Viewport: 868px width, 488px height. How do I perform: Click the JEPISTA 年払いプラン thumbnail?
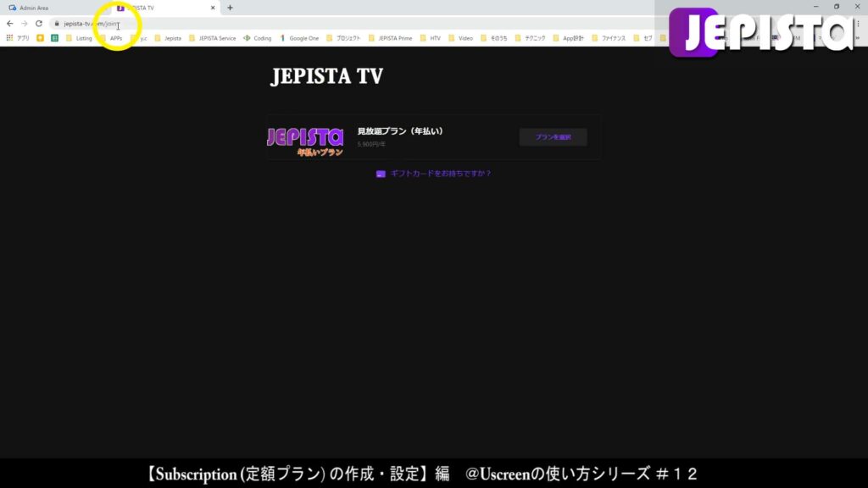pyautogui.click(x=305, y=141)
